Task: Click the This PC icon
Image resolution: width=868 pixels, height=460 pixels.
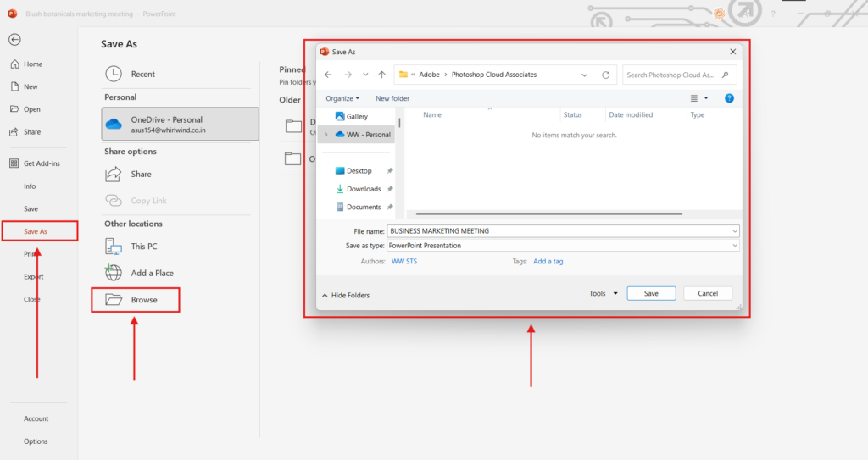Action: pos(114,247)
